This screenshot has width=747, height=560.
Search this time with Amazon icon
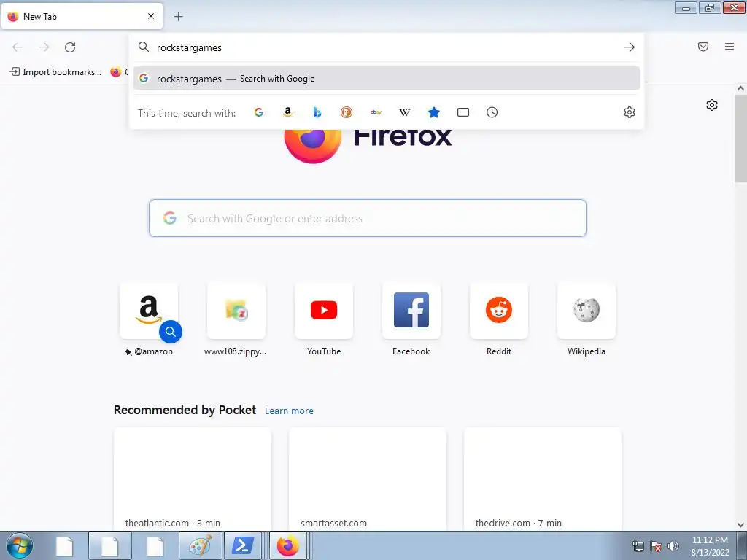pos(287,112)
